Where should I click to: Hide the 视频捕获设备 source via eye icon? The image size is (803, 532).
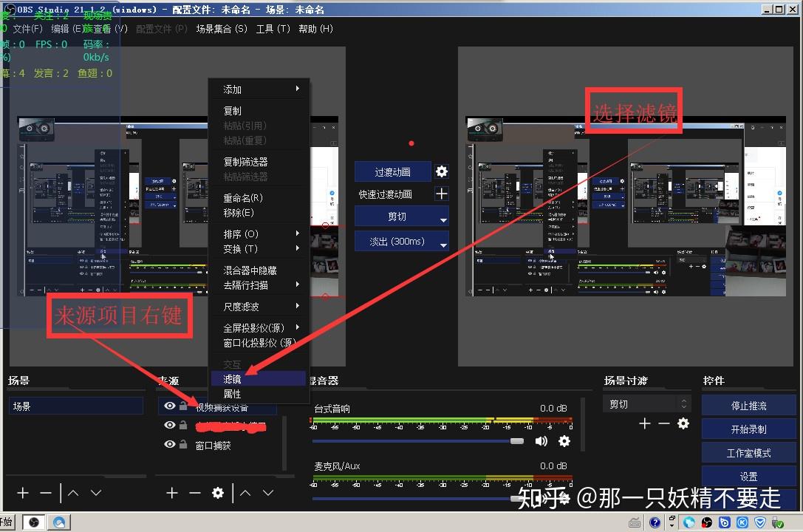(169, 406)
